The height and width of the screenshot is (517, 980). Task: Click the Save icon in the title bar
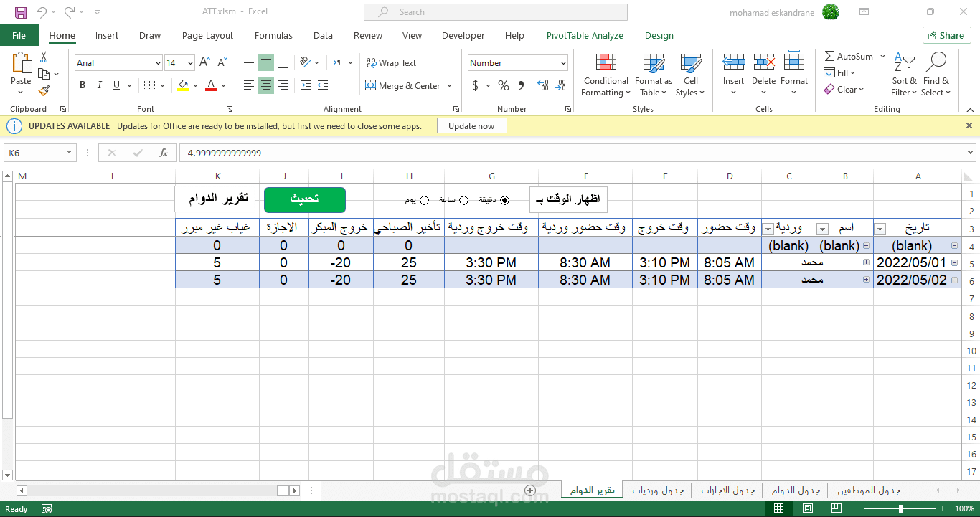click(x=20, y=12)
